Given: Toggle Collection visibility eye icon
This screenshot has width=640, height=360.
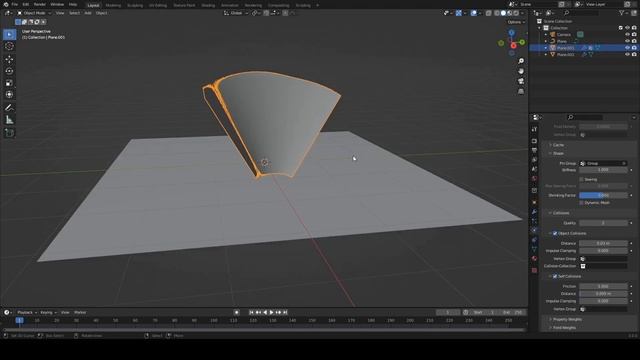Looking at the screenshot, I should point(627,28).
